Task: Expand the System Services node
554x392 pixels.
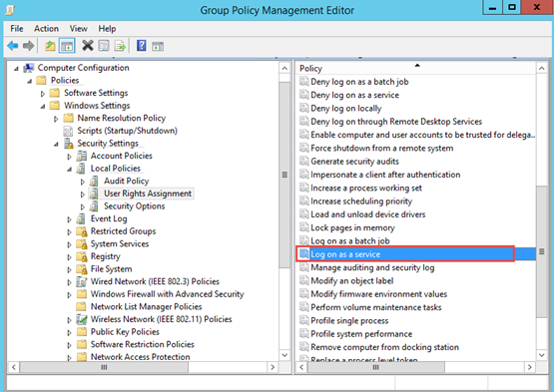Action: (x=69, y=244)
